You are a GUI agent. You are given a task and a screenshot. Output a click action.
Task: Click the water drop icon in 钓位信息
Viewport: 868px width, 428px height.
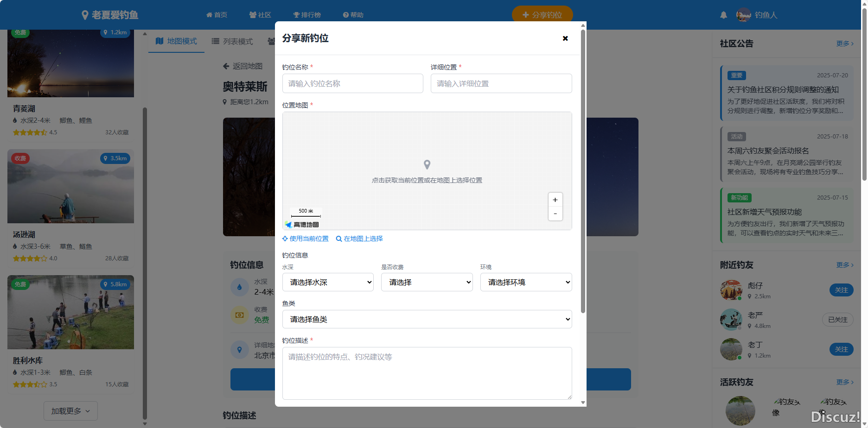[x=240, y=287]
